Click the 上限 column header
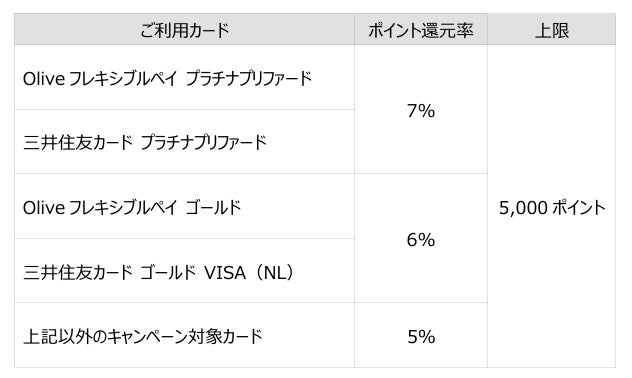Image resolution: width=632 pixels, height=378 pixels. point(551,29)
